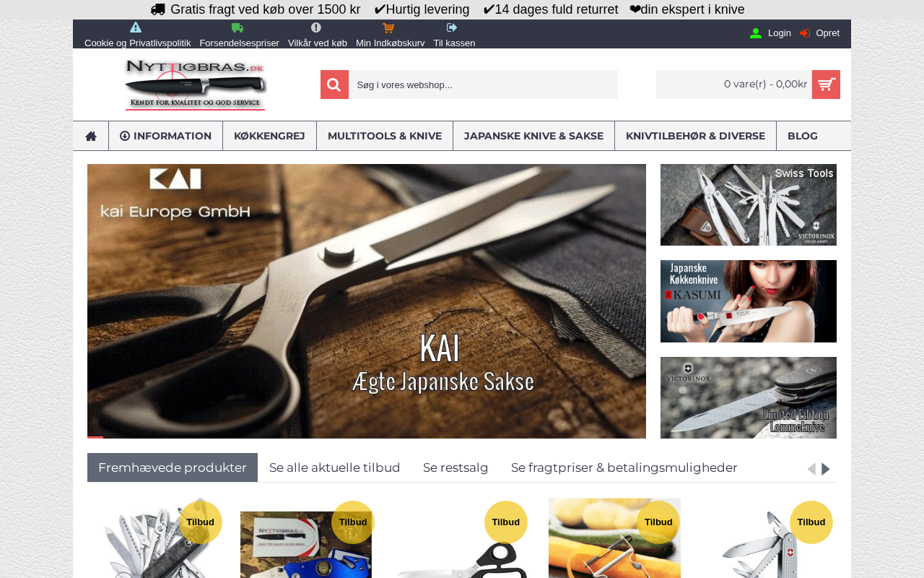Go to the home icon in navigation

click(x=91, y=136)
